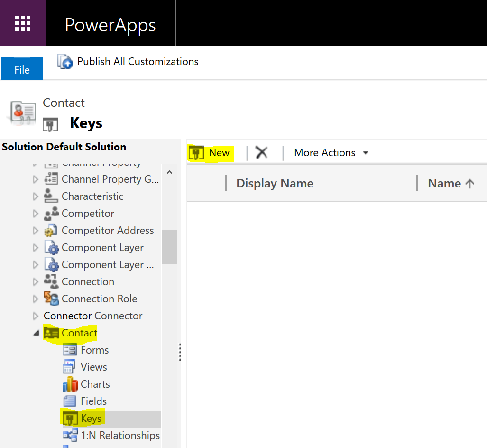The width and height of the screenshot is (487, 448).
Task: Click the navigation pane splitter handle
Action: 180,352
